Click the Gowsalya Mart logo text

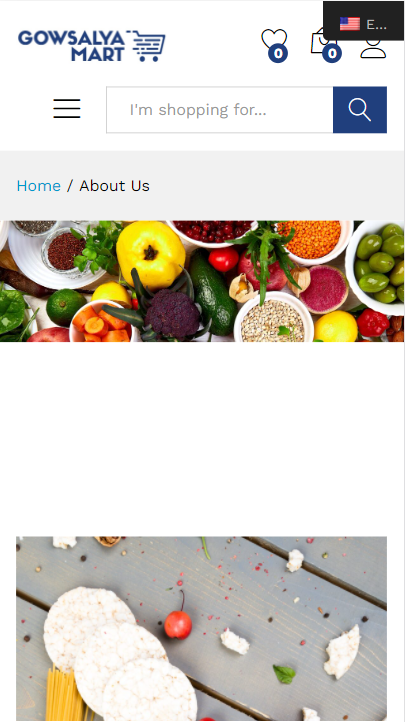[x=71, y=46]
